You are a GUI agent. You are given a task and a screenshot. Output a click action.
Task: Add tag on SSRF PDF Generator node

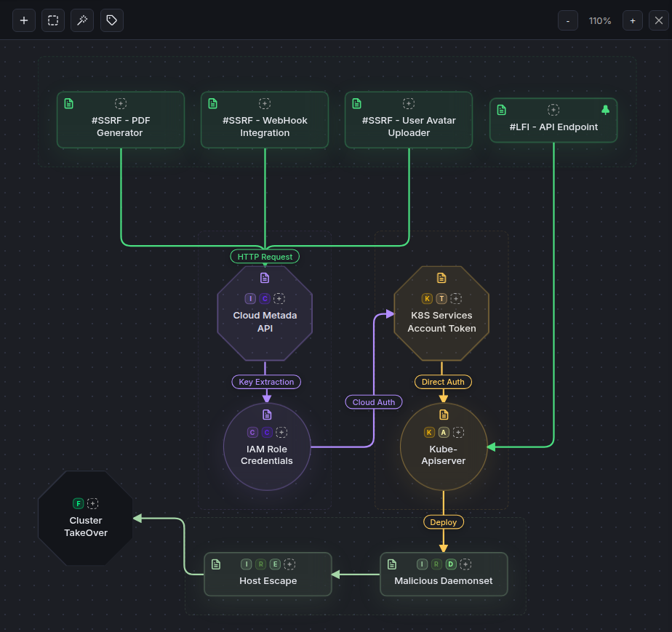(x=121, y=103)
